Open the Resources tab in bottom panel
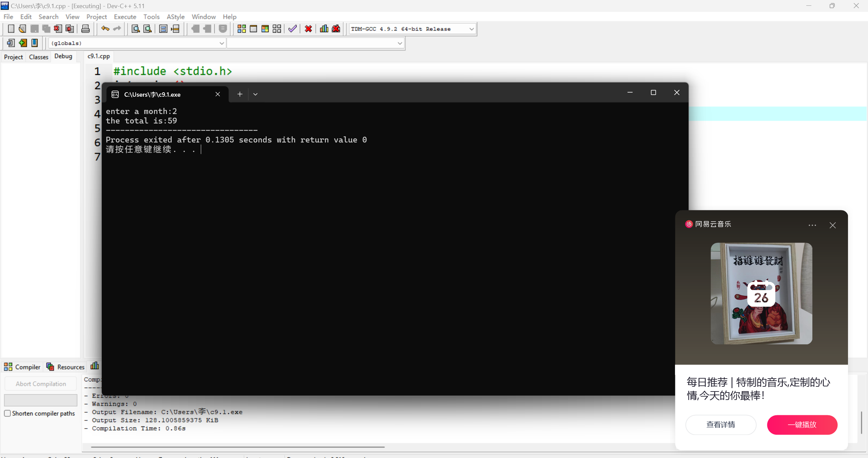The image size is (868, 458). (x=65, y=367)
